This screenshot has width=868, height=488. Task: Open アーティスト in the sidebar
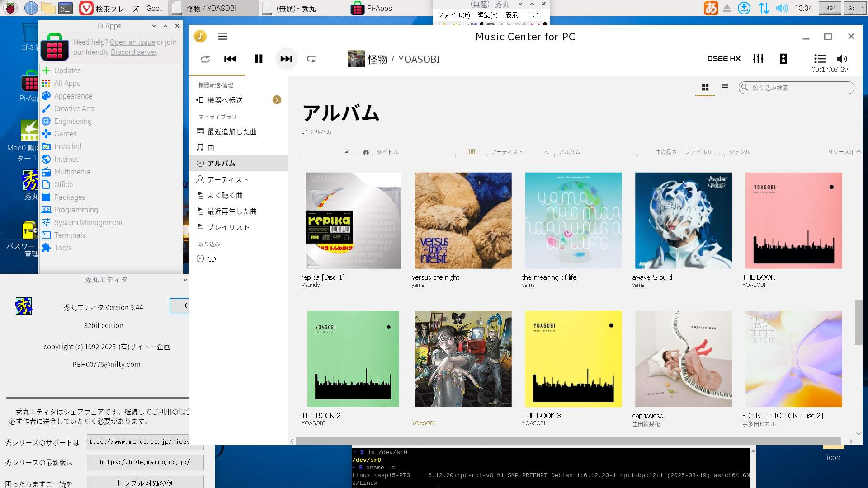238,179
